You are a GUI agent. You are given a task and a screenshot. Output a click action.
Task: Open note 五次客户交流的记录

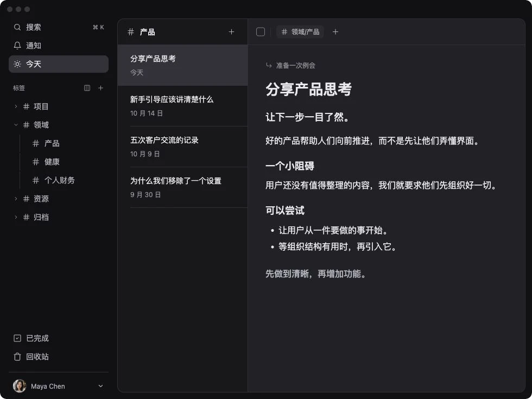click(182, 147)
